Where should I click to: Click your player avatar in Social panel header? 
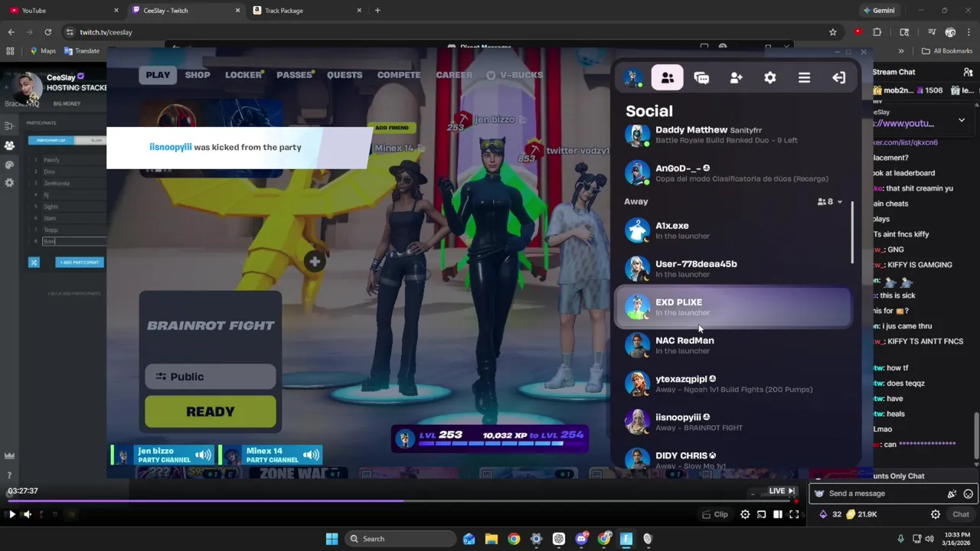(632, 77)
